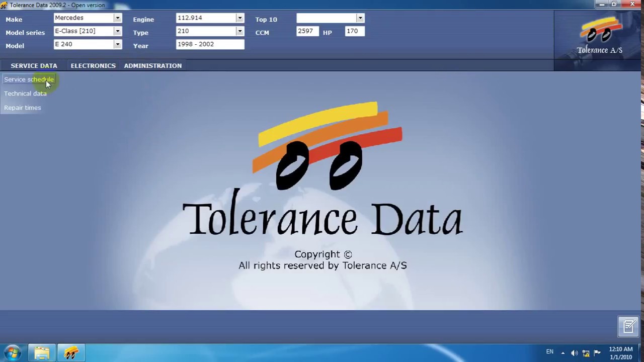This screenshot has width=644, height=362.
Task: Minimize the Tolerance Data window
Action: pos(602,4)
